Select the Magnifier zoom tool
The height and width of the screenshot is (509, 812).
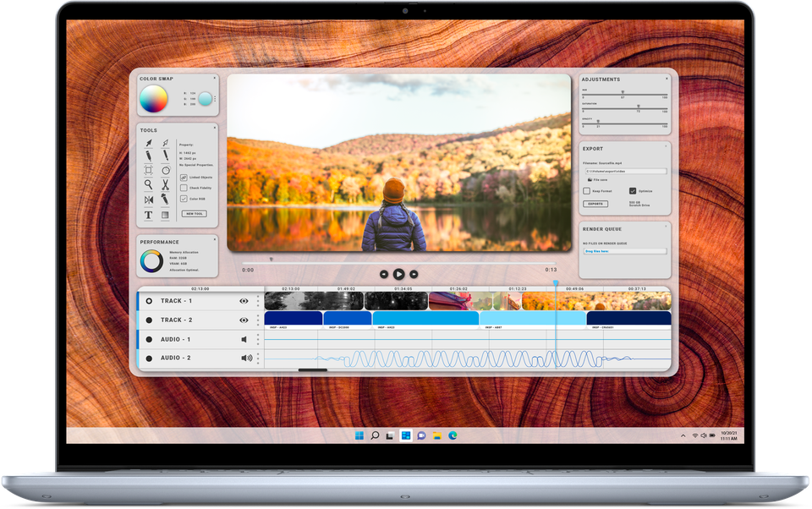[149, 184]
